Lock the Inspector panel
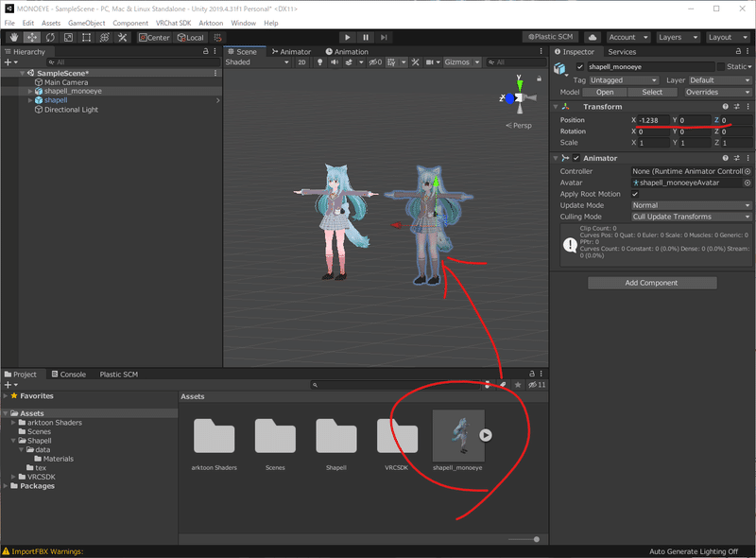This screenshot has height=558, width=756. [x=738, y=51]
